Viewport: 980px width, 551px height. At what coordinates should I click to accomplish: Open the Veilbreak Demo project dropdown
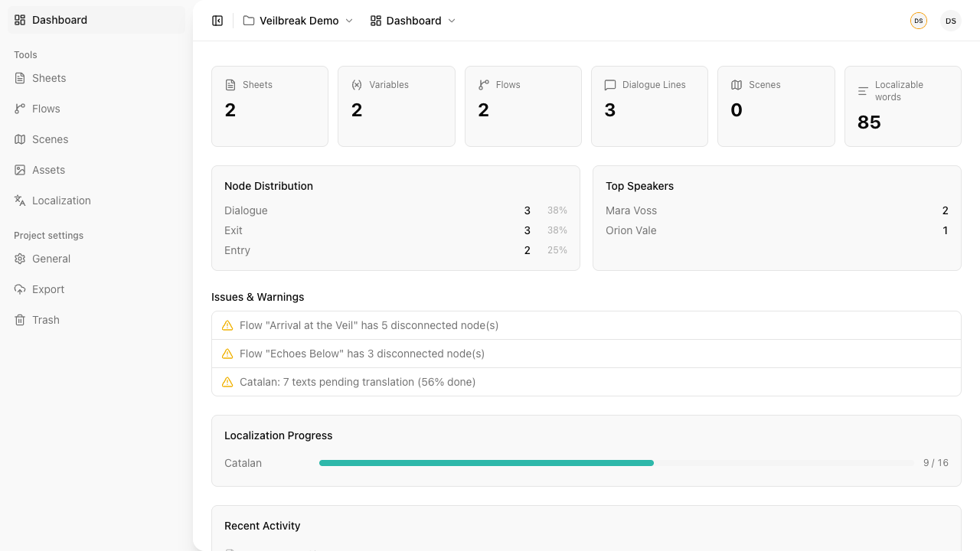(x=299, y=21)
